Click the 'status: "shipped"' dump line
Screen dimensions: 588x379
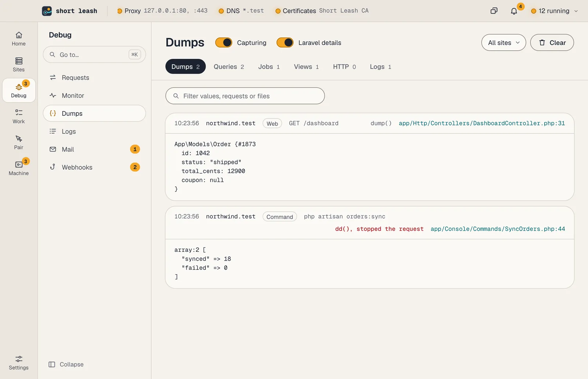(211, 162)
